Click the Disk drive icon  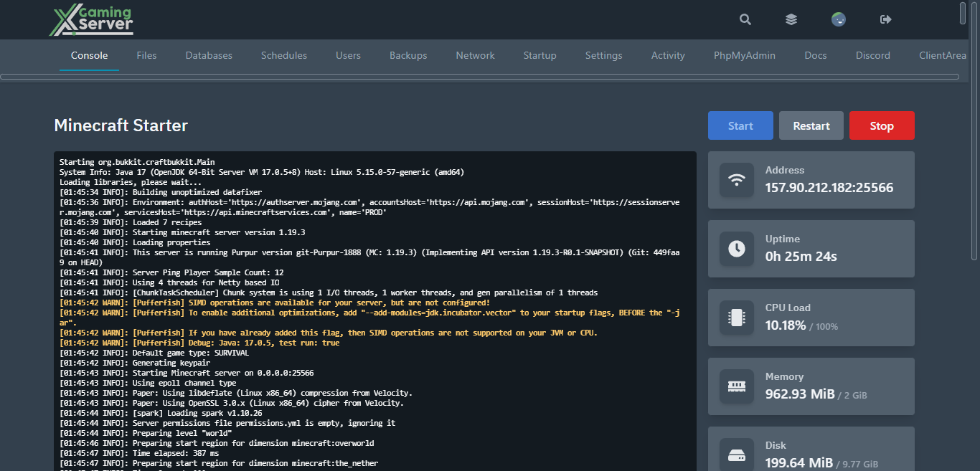click(x=737, y=455)
